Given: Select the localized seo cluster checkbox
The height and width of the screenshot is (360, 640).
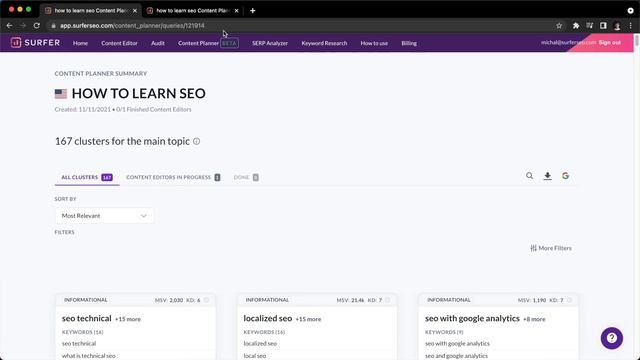Looking at the screenshot, I should pos(387,300).
